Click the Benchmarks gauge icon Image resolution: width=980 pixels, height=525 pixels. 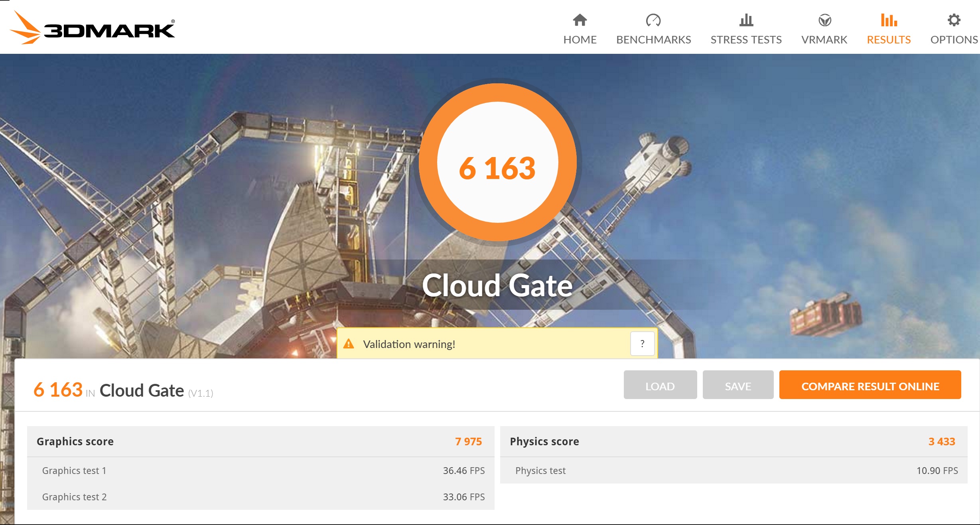pos(653,20)
